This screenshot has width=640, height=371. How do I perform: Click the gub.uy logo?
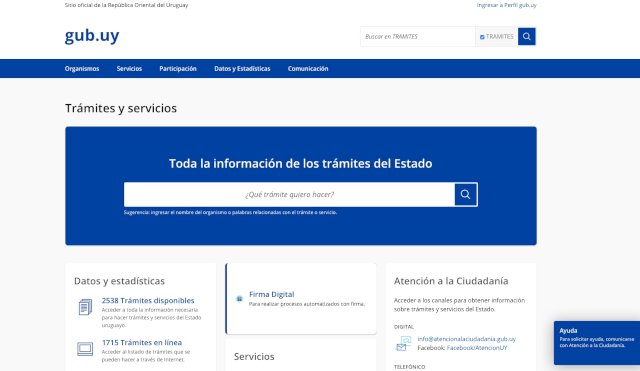click(92, 36)
